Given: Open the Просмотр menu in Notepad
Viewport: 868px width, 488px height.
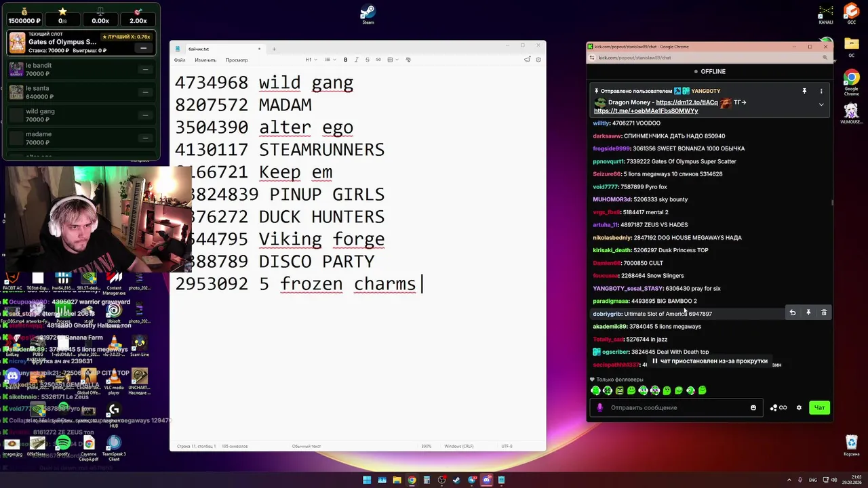Looking at the screenshot, I should (x=237, y=60).
